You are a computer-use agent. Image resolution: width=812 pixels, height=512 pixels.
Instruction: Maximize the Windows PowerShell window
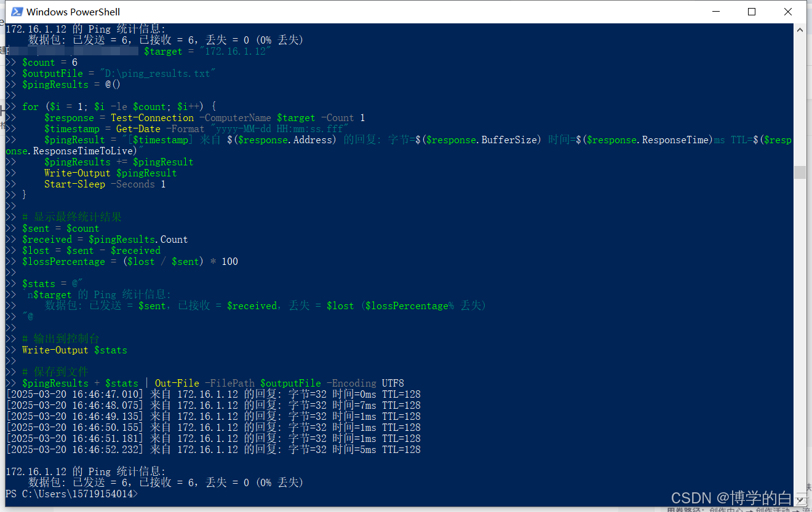[x=752, y=12]
